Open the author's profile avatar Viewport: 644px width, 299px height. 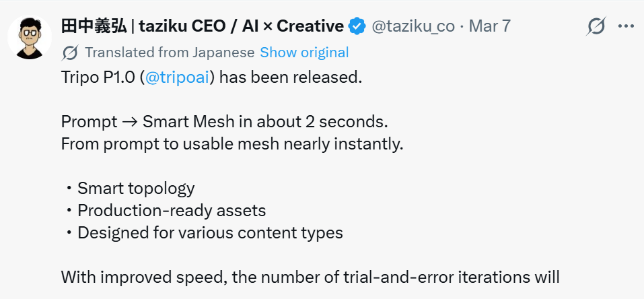point(30,36)
